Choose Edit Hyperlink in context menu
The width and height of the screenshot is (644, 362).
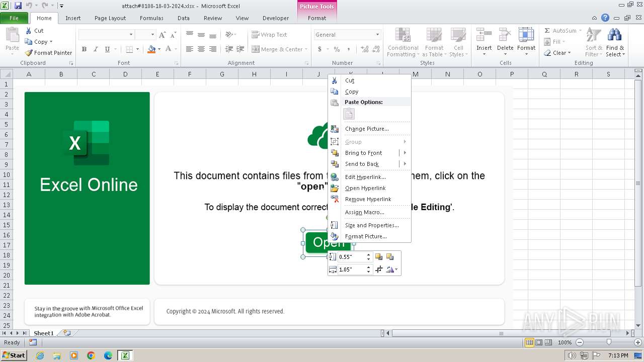[x=370, y=177]
